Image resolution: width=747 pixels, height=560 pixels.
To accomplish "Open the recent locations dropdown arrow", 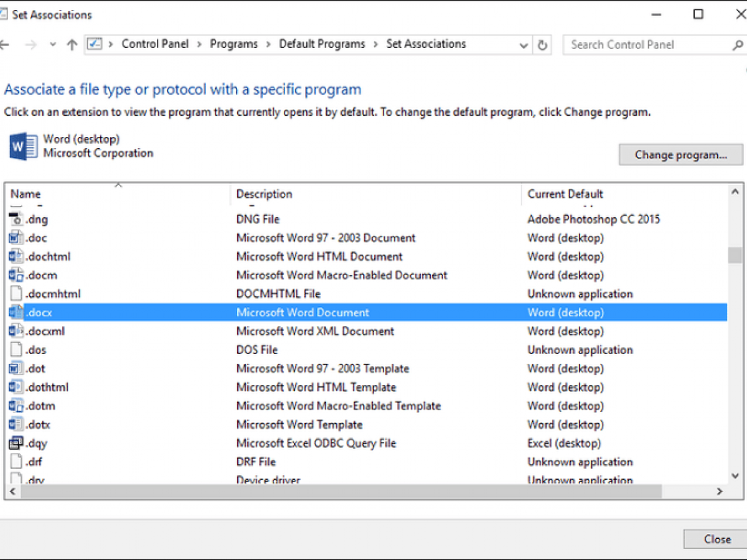I will [x=53, y=45].
